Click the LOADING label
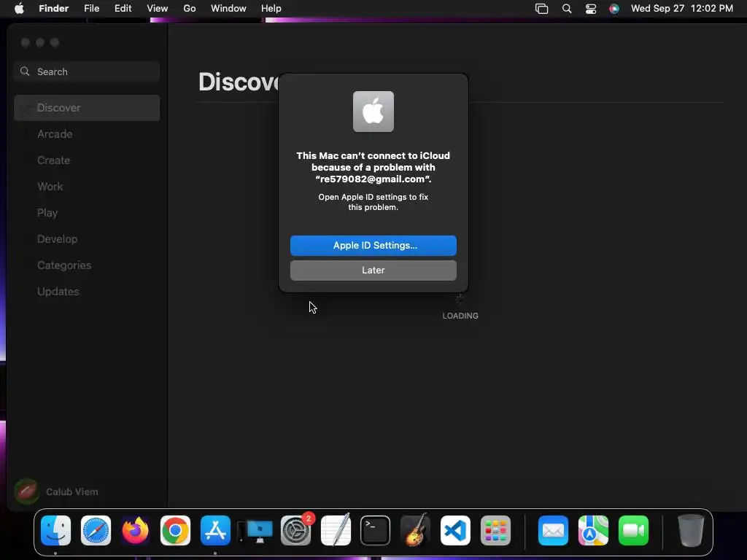This screenshot has height=560, width=747. (460, 316)
